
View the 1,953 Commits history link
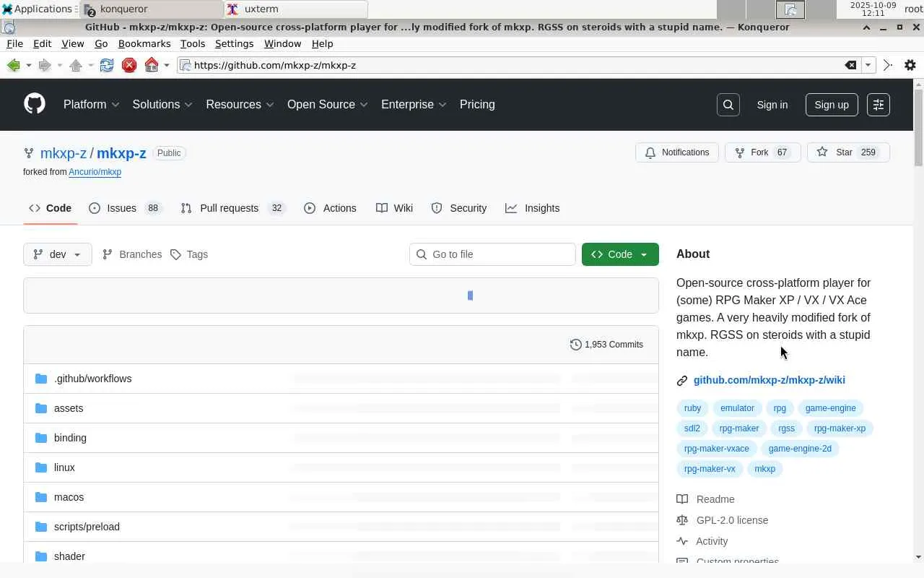pyautogui.click(x=606, y=345)
